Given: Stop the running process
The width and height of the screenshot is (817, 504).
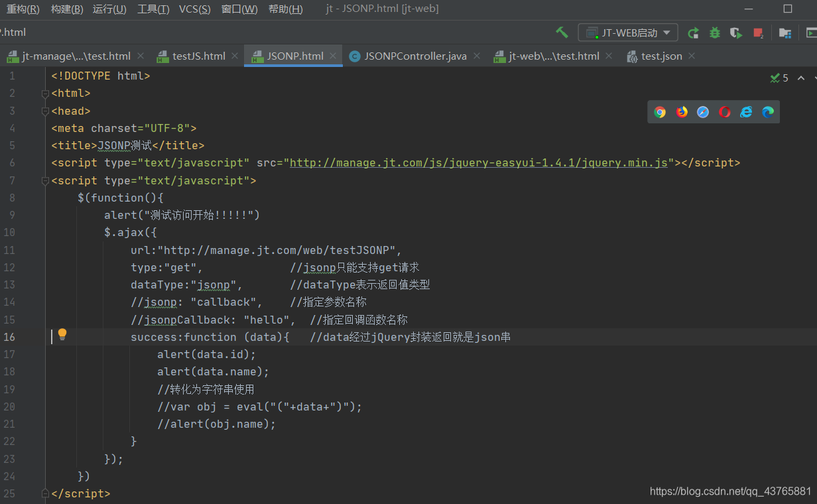Looking at the screenshot, I should click(758, 32).
